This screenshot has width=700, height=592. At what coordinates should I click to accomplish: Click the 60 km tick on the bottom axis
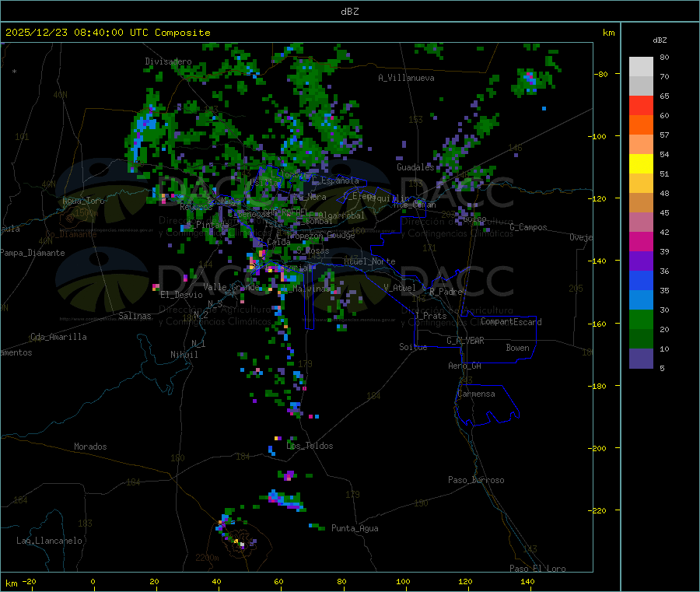point(278,581)
